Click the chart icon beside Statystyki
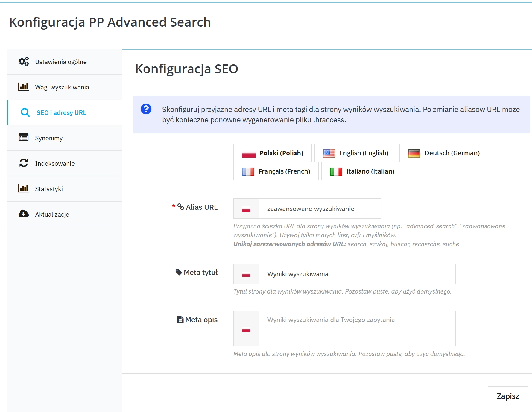 click(x=24, y=188)
